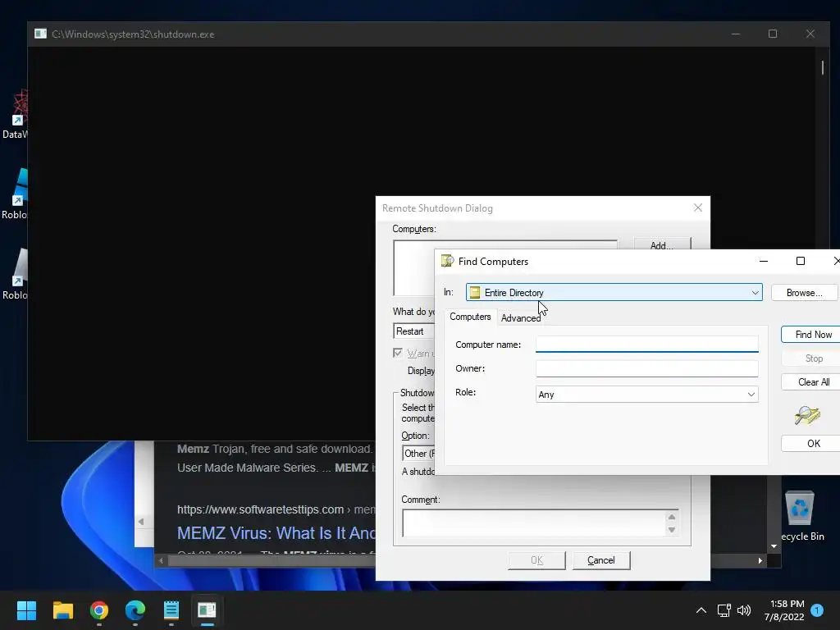Show hidden tray icons chevron

tap(701, 610)
